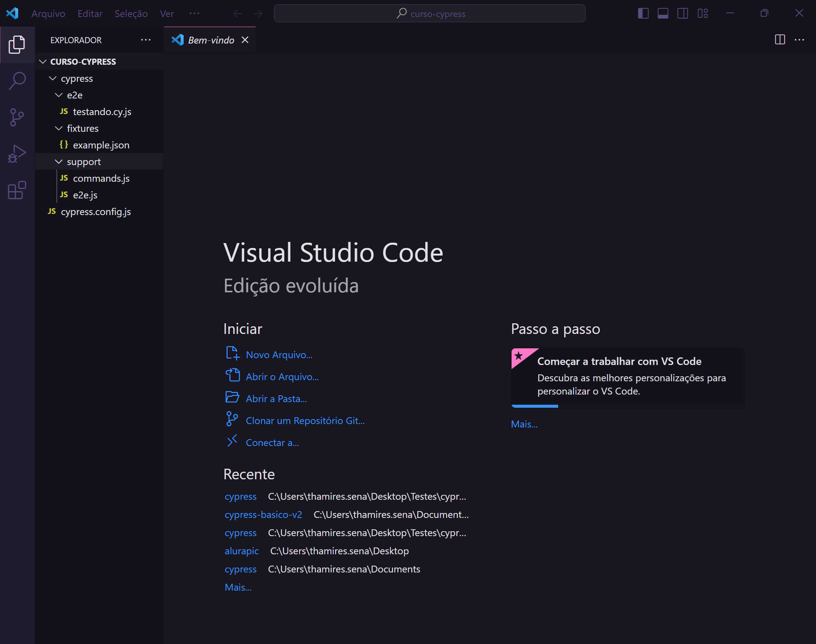This screenshot has height=644, width=816.
Task: Show more menus via title bar ellipsis
Action: point(194,14)
